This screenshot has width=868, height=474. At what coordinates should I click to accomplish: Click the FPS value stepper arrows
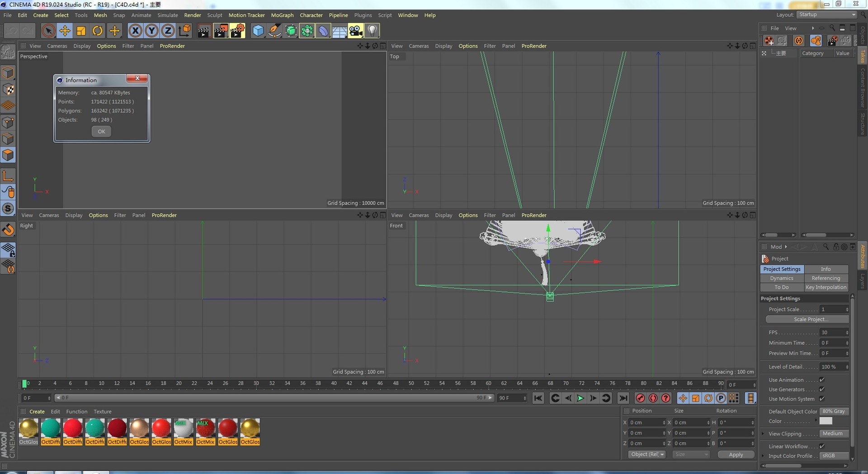click(847, 332)
